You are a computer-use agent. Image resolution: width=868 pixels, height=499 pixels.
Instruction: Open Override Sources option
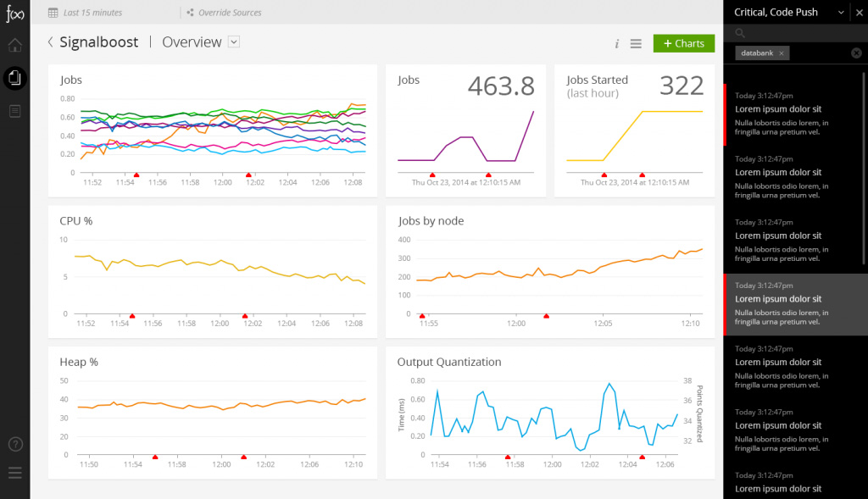pyautogui.click(x=229, y=13)
